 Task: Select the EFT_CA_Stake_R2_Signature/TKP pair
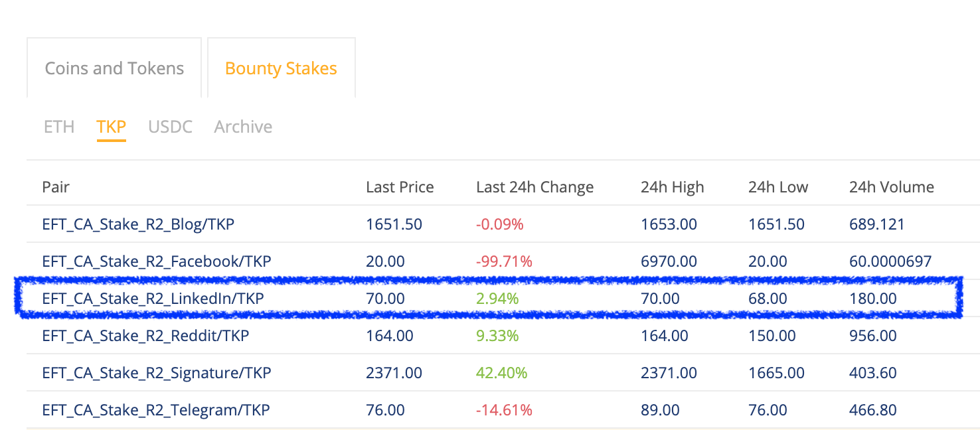(x=157, y=373)
